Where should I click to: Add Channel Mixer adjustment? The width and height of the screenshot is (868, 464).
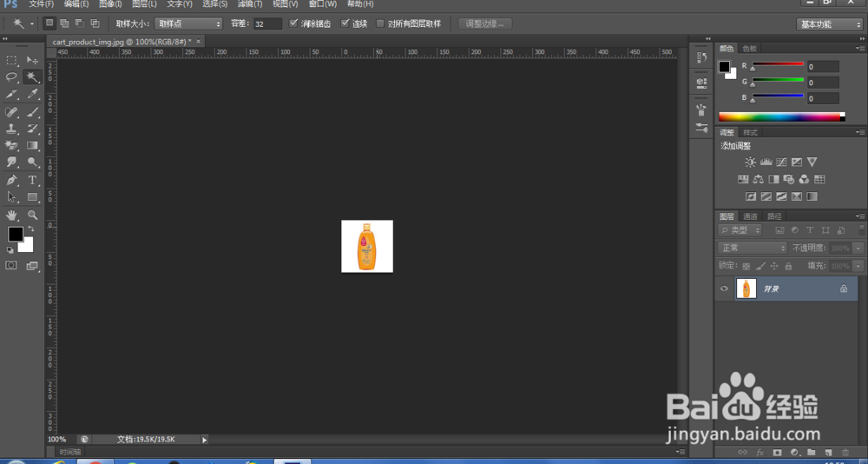[805, 180]
